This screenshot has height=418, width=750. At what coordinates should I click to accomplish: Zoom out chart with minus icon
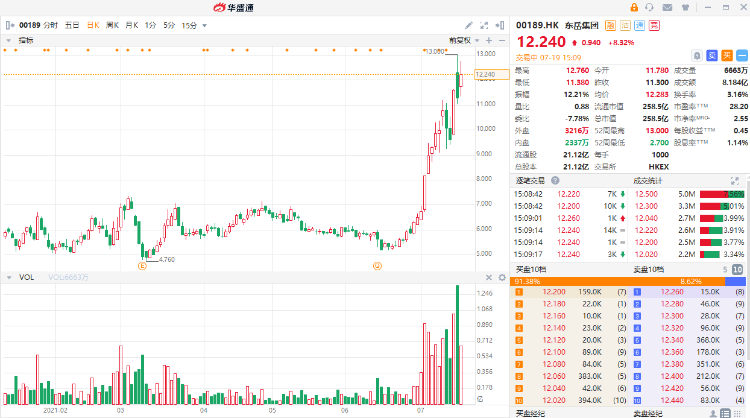click(x=502, y=41)
